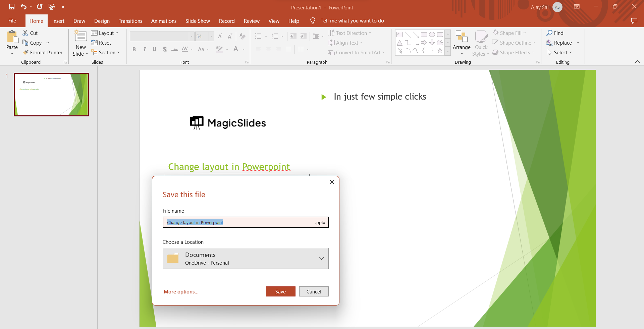Click the Paste clipboard icon
Screen dimensions: 644x329
coord(12,37)
